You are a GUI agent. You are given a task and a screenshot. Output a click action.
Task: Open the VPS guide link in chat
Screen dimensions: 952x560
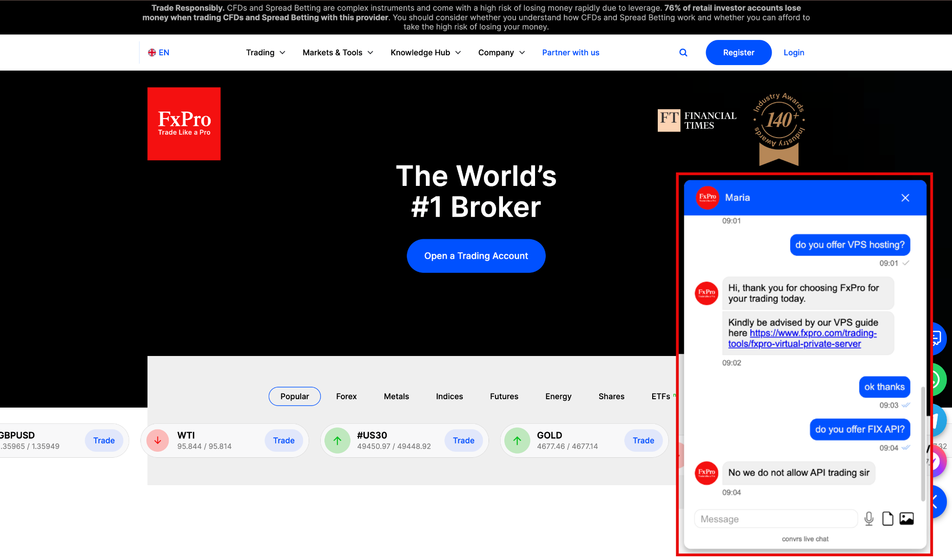tap(803, 339)
